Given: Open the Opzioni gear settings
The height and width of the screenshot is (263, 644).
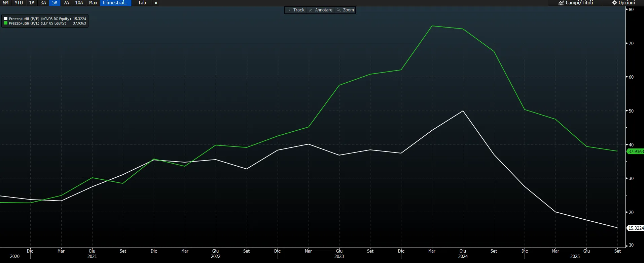Looking at the screenshot, I should click(623, 3).
